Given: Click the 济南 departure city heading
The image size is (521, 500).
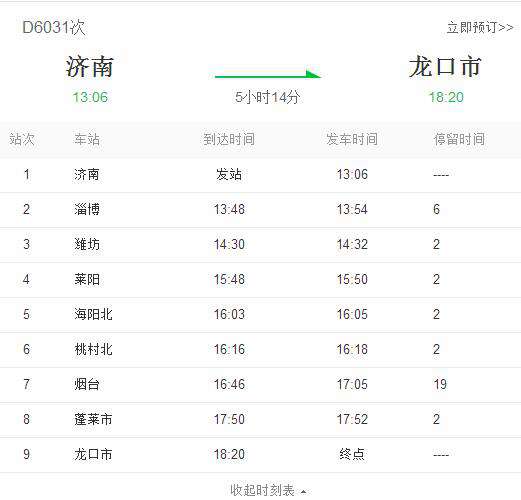Looking at the screenshot, I should 90,67.
